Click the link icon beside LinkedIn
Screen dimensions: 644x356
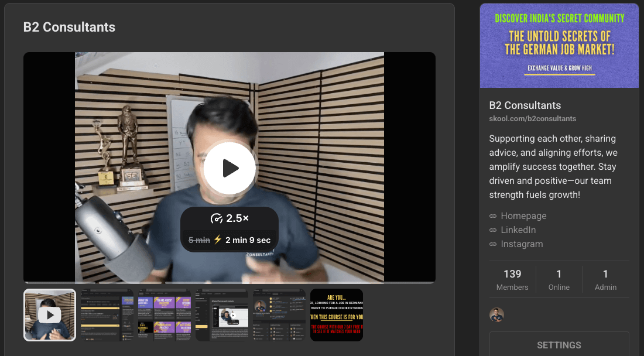(493, 230)
